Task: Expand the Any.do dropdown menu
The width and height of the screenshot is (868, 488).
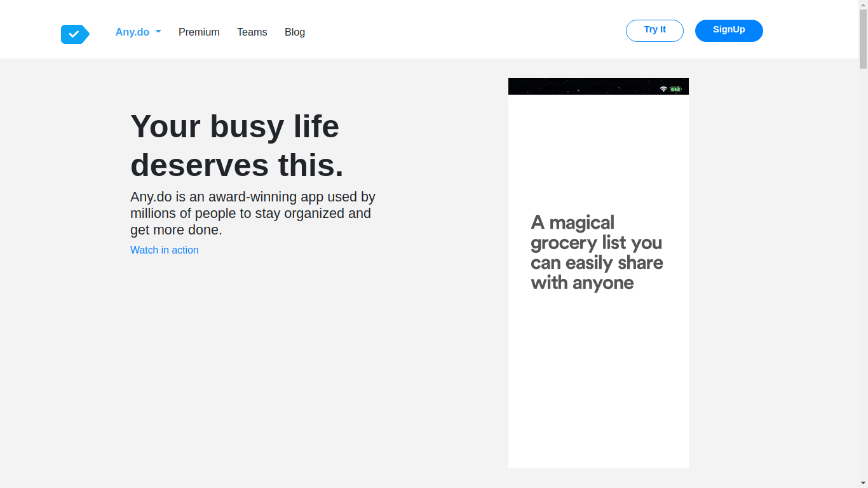Action: 138,32
